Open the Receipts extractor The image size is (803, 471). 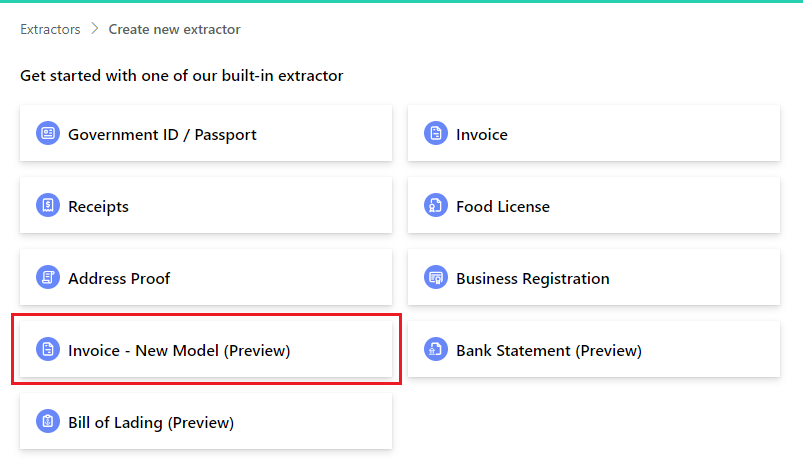pos(205,206)
